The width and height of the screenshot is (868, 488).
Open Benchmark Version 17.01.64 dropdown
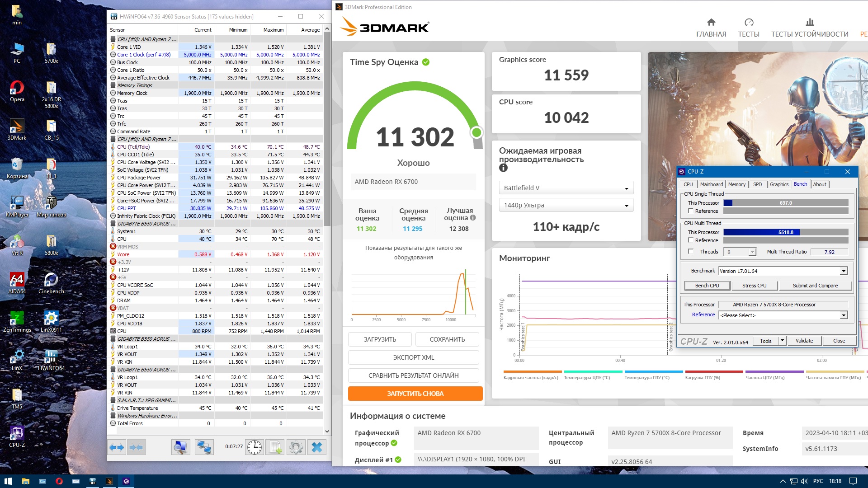click(843, 271)
